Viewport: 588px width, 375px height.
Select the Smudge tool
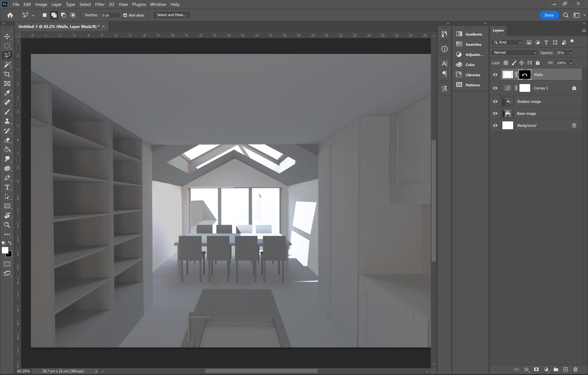tap(7, 159)
